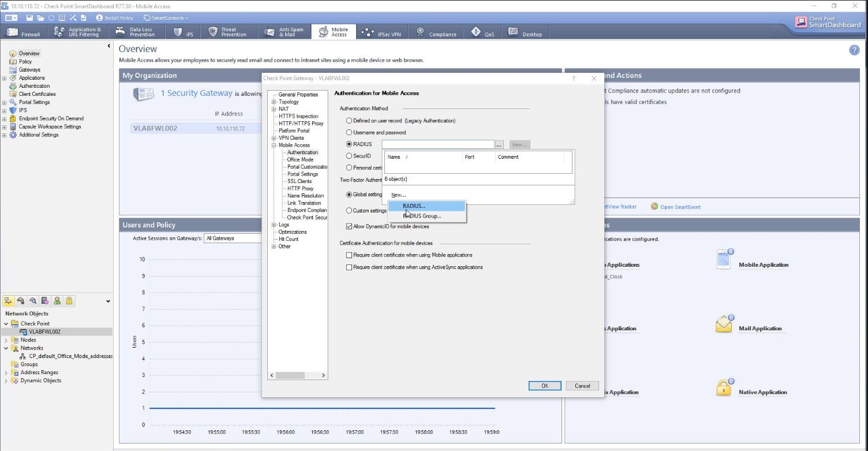Select the Username and password radio button
Image resolution: width=868 pixels, height=451 pixels.
(349, 132)
